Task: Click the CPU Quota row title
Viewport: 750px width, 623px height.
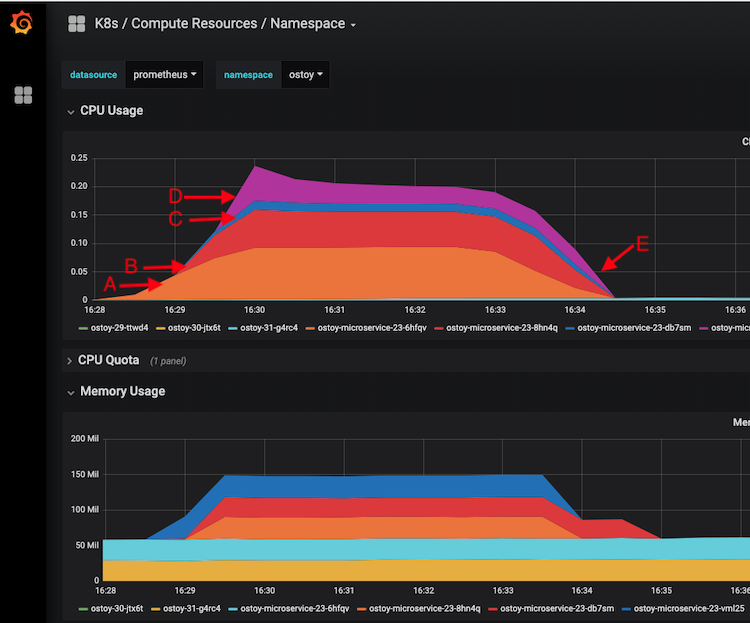Action: pyautogui.click(x=109, y=360)
